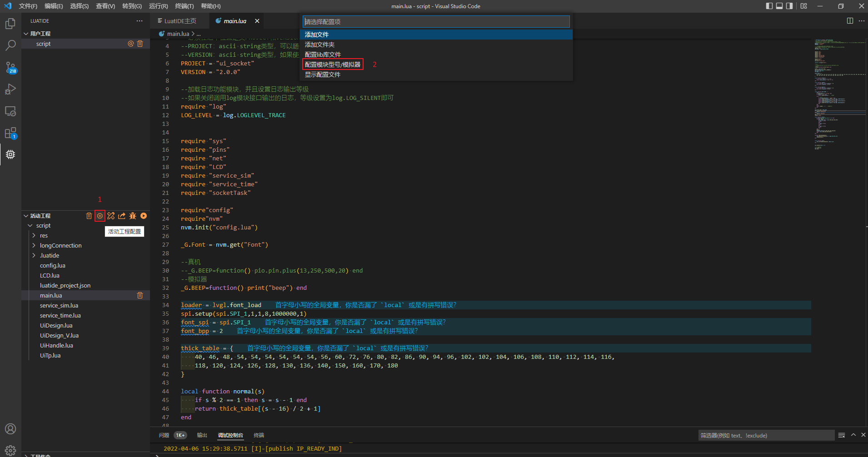Switch to the 问题 panel tab
The image size is (868, 457).
pyautogui.click(x=164, y=435)
